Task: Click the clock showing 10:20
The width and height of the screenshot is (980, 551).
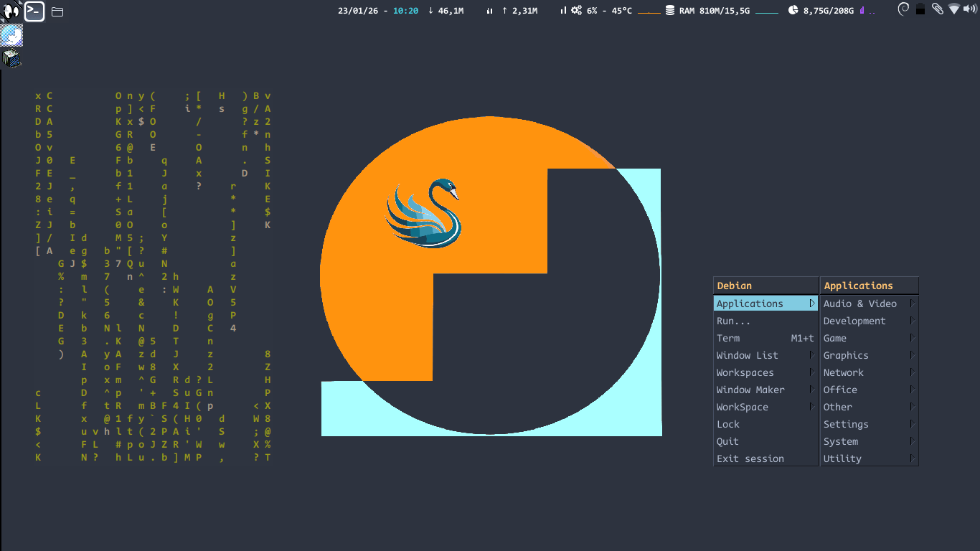Action: click(x=405, y=11)
